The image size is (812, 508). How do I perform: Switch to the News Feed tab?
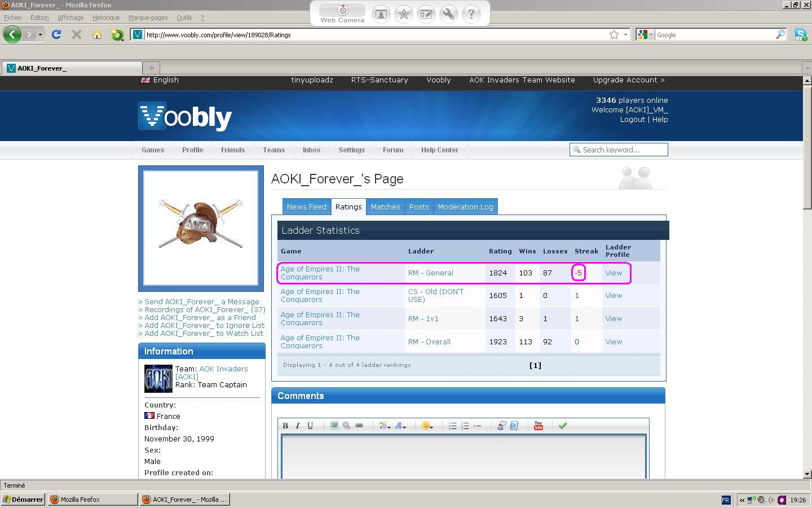[x=307, y=207]
